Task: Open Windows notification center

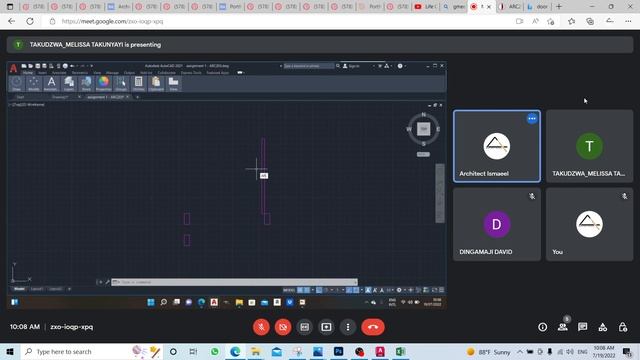Action: click(627, 351)
